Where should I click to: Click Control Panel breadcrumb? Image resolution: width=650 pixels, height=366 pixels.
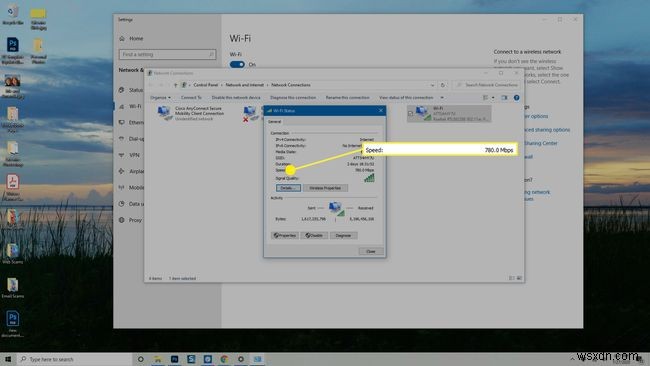click(206, 85)
